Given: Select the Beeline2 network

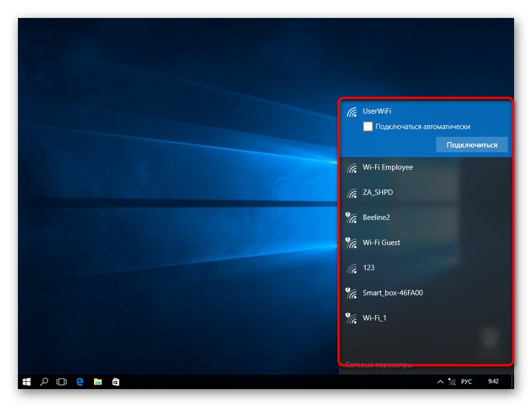Looking at the screenshot, I should [426, 218].
